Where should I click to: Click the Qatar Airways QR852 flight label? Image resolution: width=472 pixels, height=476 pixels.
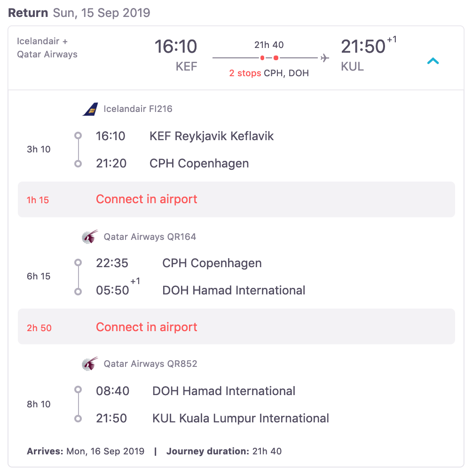[x=150, y=364]
